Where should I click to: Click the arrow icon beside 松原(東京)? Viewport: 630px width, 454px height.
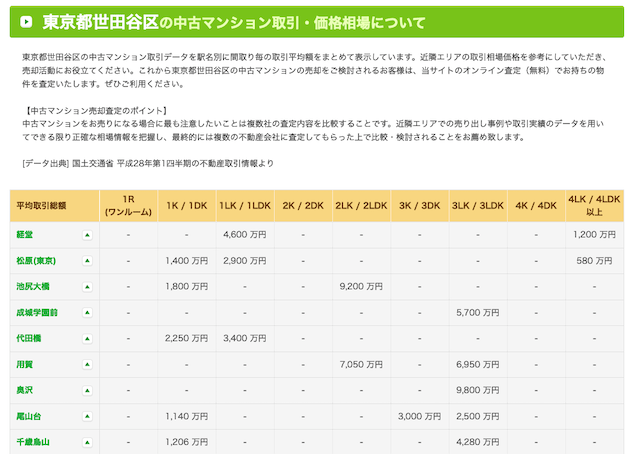point(87,261)
